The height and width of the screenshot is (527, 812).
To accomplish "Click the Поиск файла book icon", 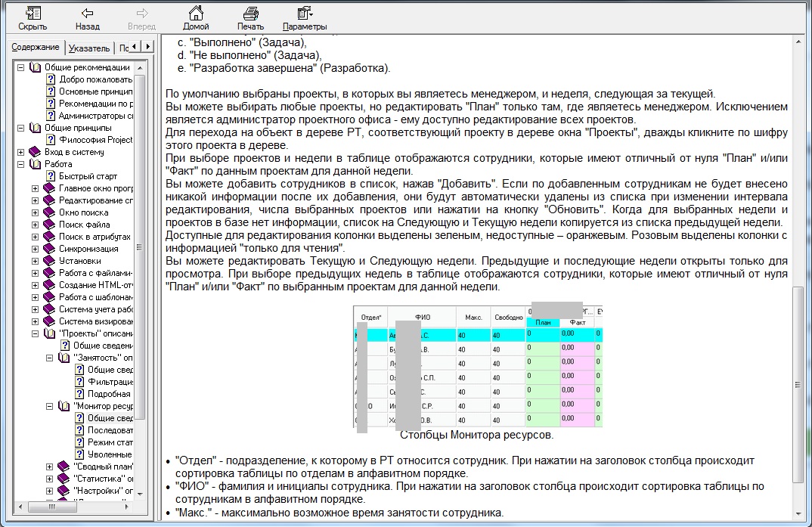I will pos(49,225).
